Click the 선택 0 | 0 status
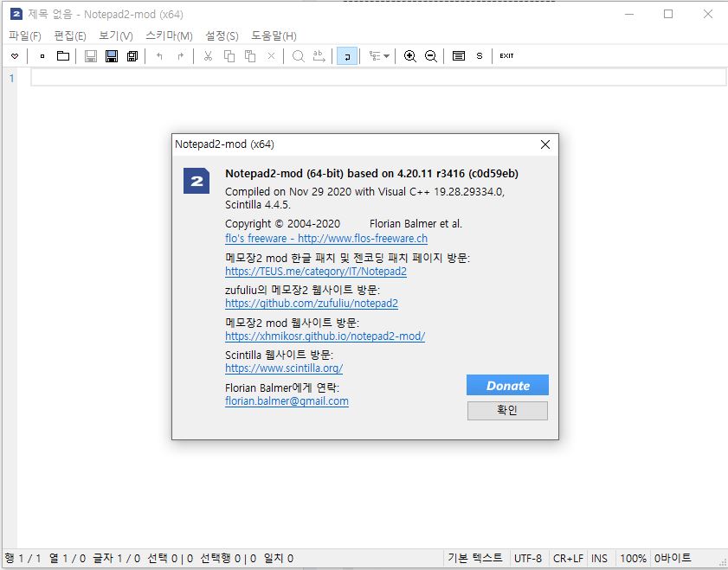Image resolution: width=728 pixels, height=570 pixels. [170, 559]
